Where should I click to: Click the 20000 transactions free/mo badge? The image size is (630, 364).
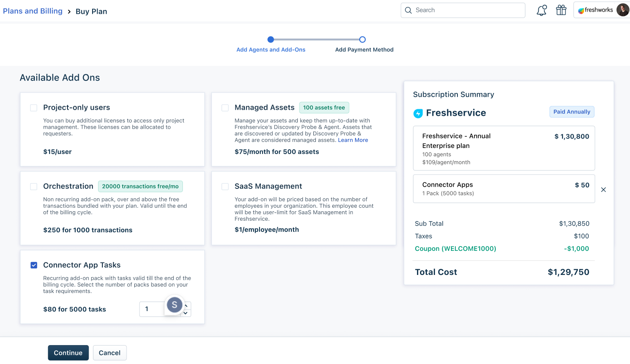(x=140, y=186)
